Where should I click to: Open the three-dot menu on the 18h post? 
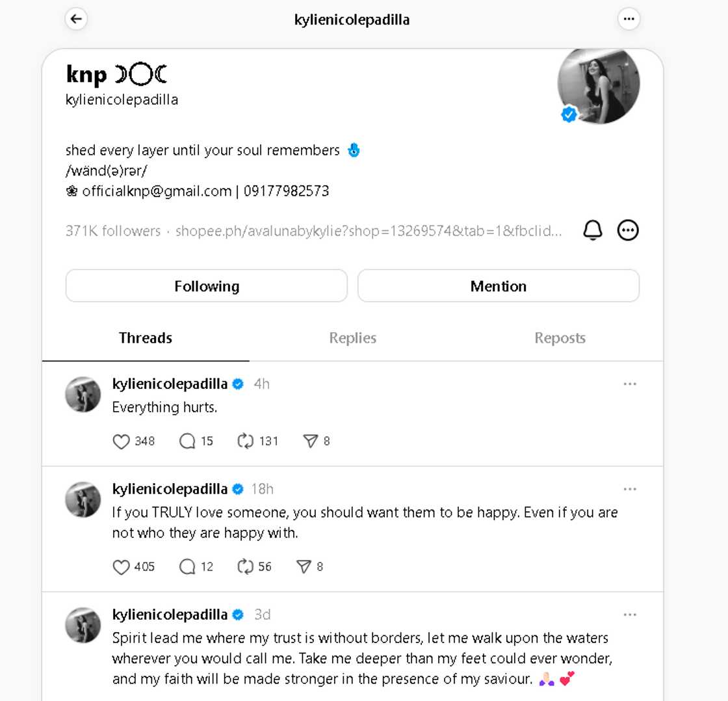click(x=629, y=488)
